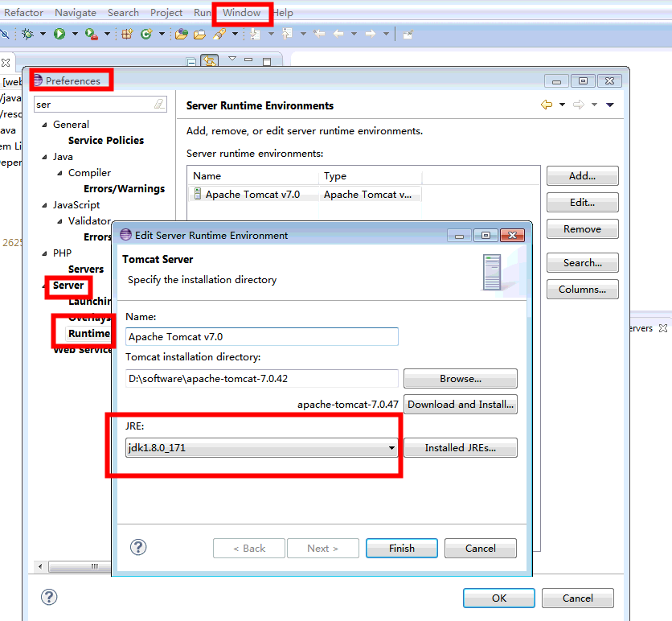
Task: Select the Apache Tomcat v7.0 runtime row
Action: pyautogui.click(x=305, y=195)
